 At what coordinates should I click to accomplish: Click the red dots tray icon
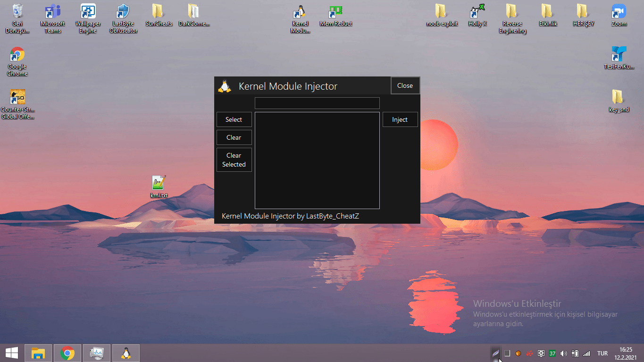tap(530, 353)
